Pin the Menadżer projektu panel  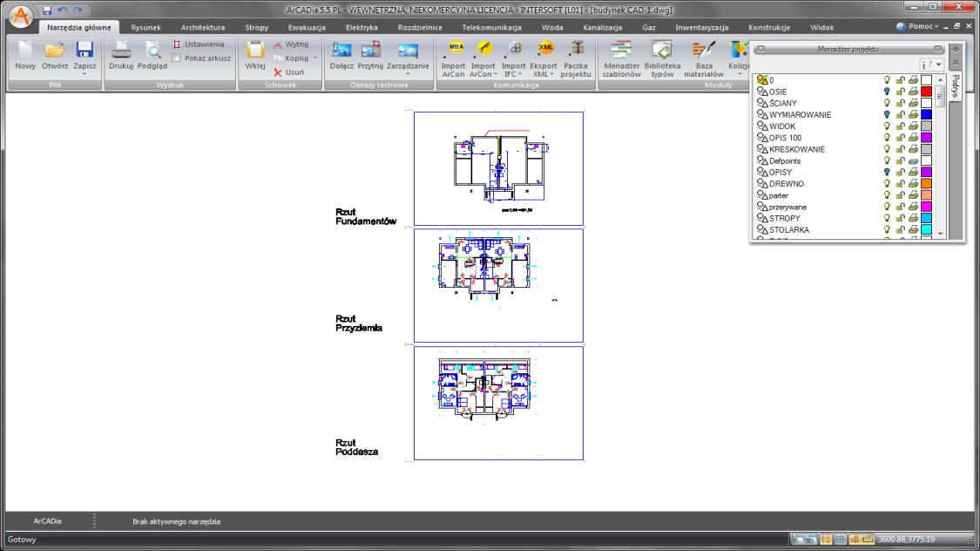pos(955,49)
